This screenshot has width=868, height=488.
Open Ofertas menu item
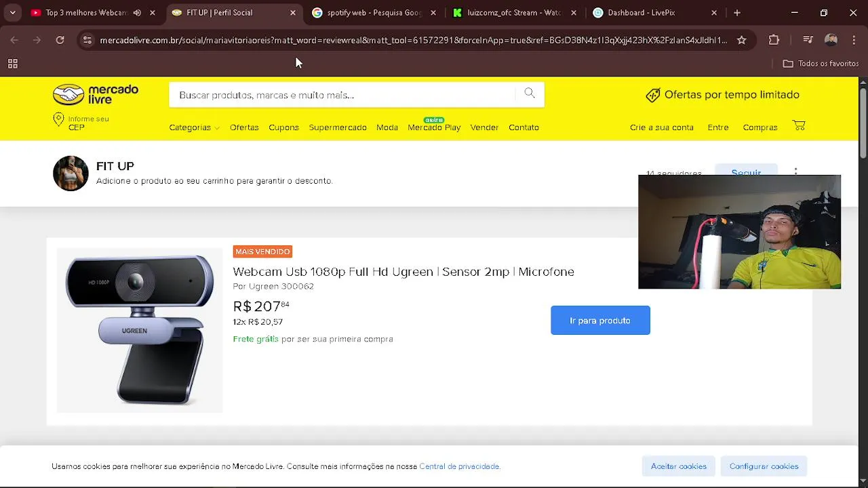[244, 127]
